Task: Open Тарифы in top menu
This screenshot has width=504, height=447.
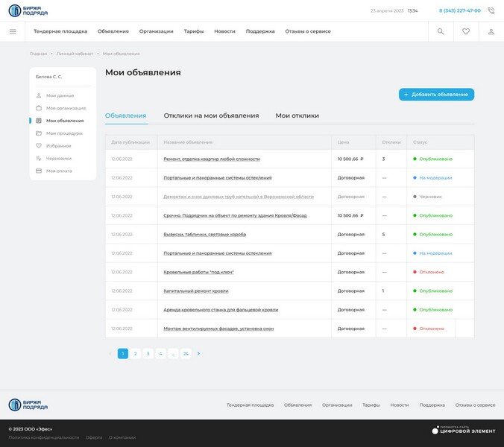Action: point(194,31)
